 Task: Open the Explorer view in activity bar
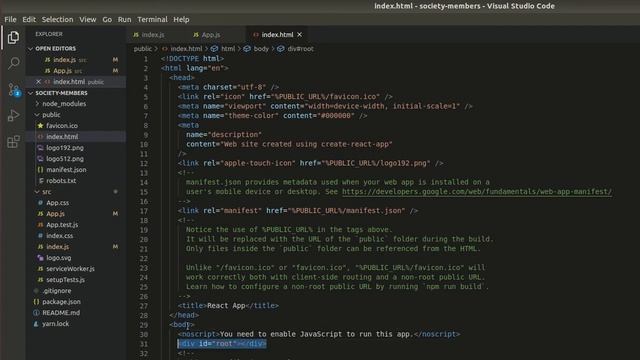click(x=13, y=38)
